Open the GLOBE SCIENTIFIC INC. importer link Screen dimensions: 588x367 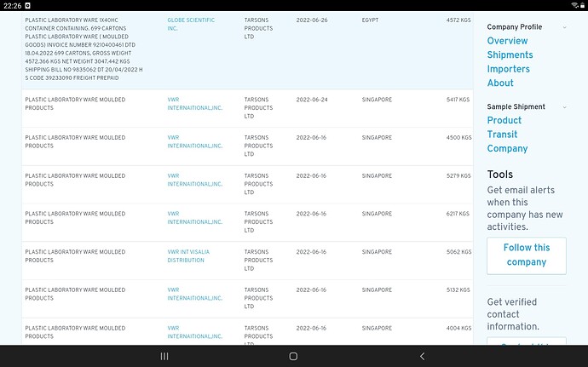point(191,24)
